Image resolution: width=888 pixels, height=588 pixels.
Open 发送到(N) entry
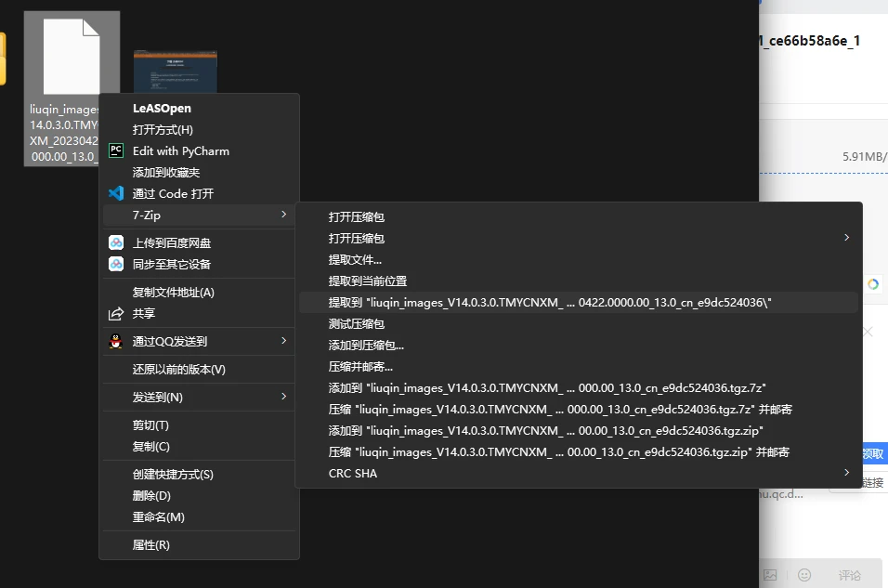pyautogui.click(x=199, y=397)
